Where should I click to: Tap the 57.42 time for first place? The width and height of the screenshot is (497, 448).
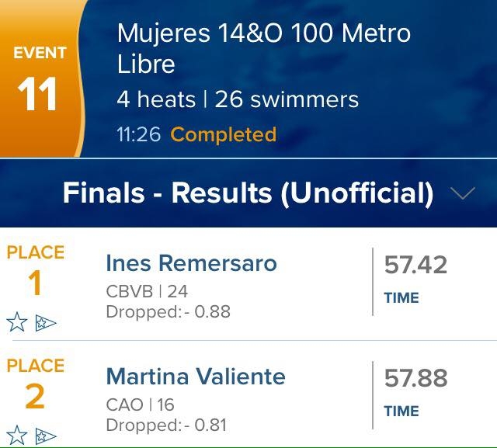coord(415,265)
